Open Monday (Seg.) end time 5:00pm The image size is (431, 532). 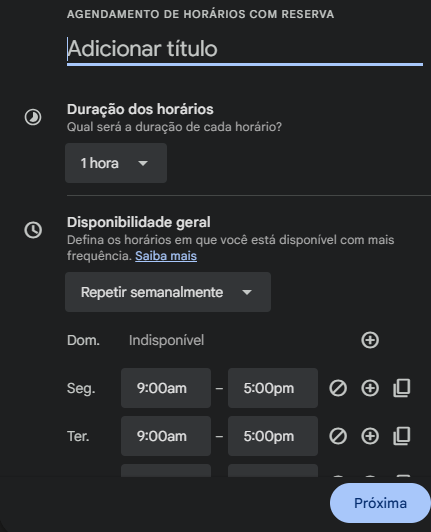click(273, 388)
